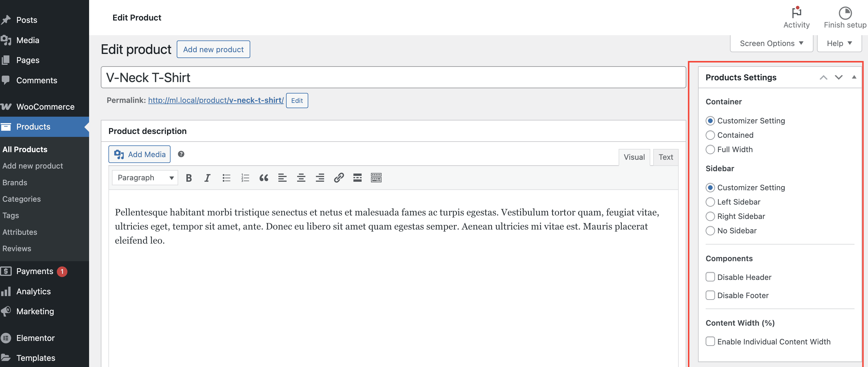The height and width of the screenshot is (367, 868).
Task: Expand the Screen Options panel
Action: click(x=771, y=43)
